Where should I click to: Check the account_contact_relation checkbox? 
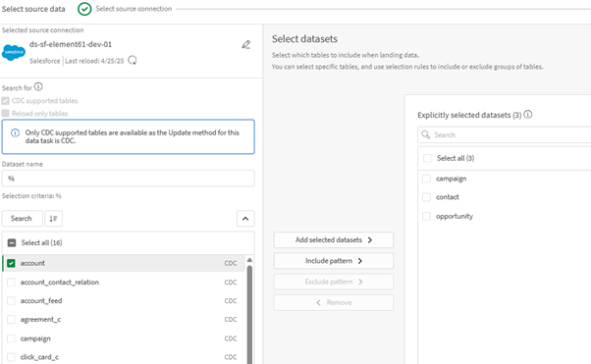pos(11,283)
